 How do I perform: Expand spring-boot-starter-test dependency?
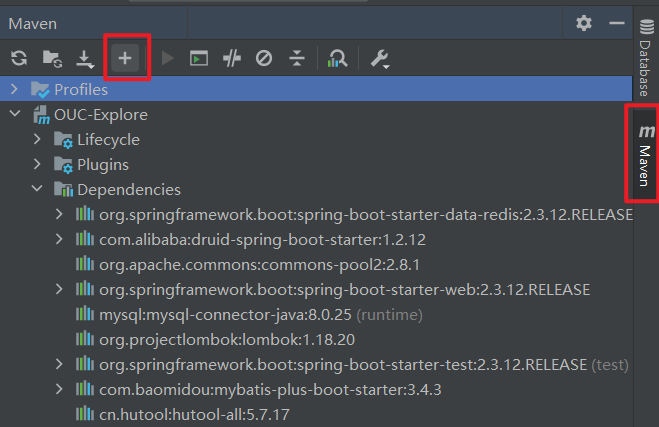click(59, 364)
